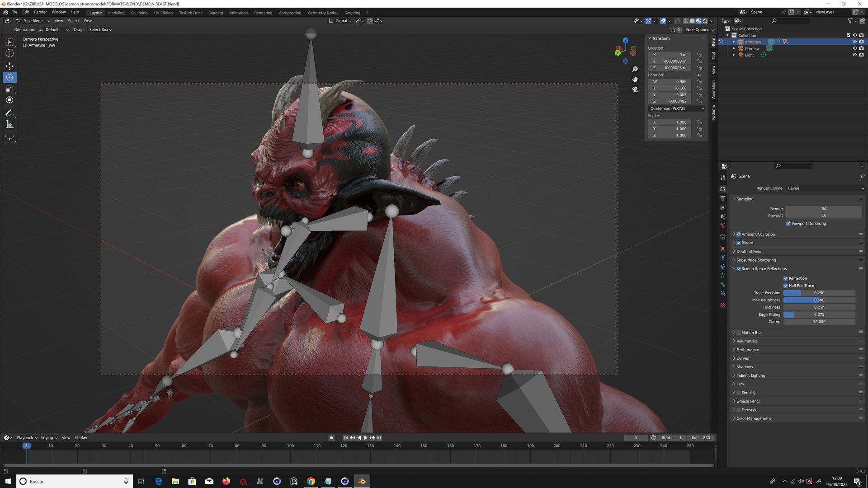868x488 pixels.
Task: Pick the Annotate tool
Action: coord(9,113)
